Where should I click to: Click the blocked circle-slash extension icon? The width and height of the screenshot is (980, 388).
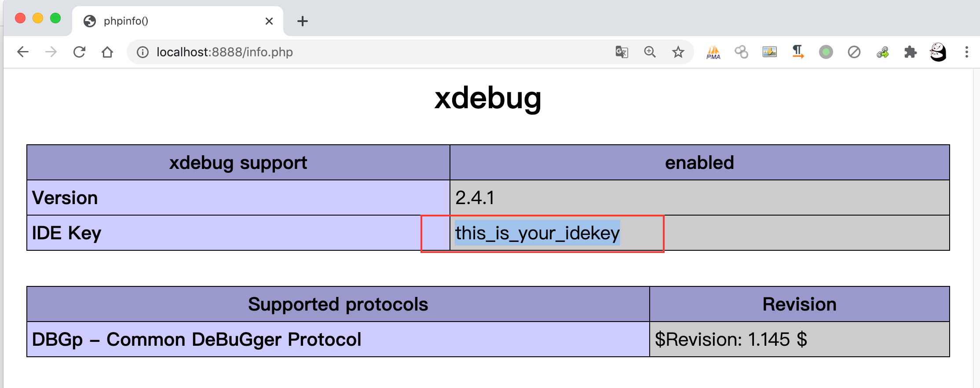point(854,52)
